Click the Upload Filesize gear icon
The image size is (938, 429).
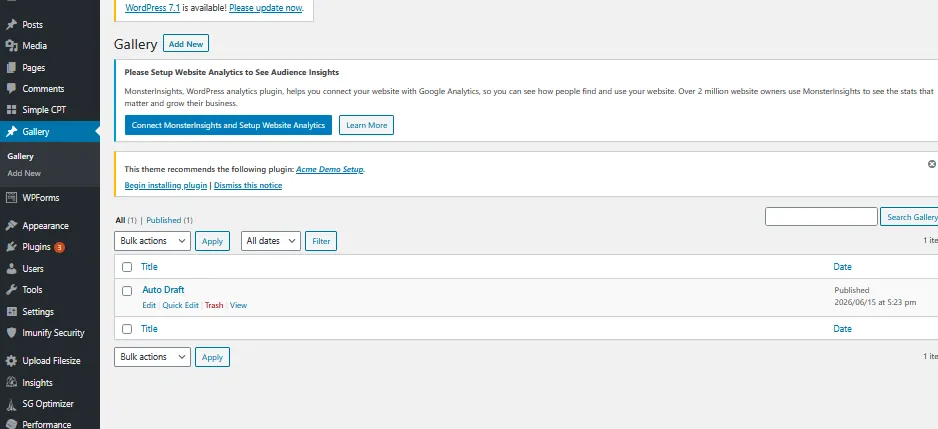coord(11,361)
